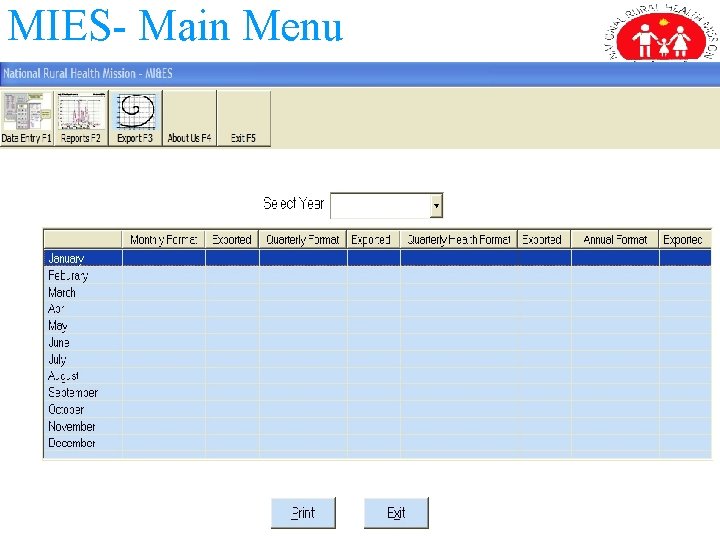Open Data Entry F1 toolbar icon
This screenshot has height=540, width=720.
pos(27,118)
